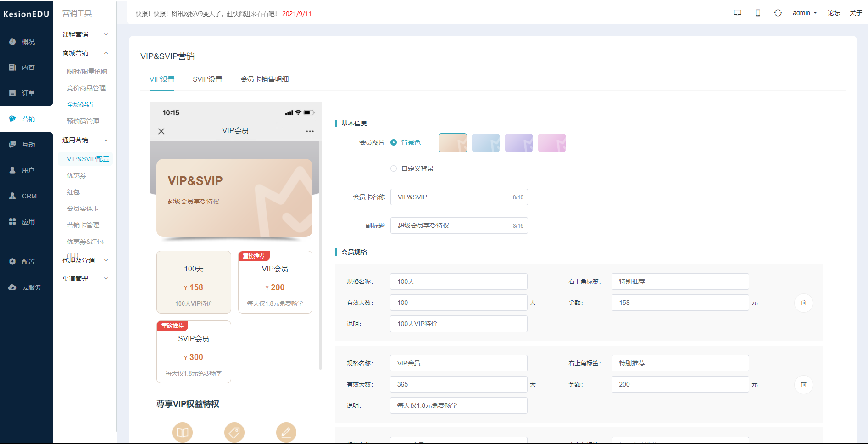Image resolution: width=868 pixels, height=444 pixels.
Task: Collapse the 通用营销 menu group
Action: (85, 140)
